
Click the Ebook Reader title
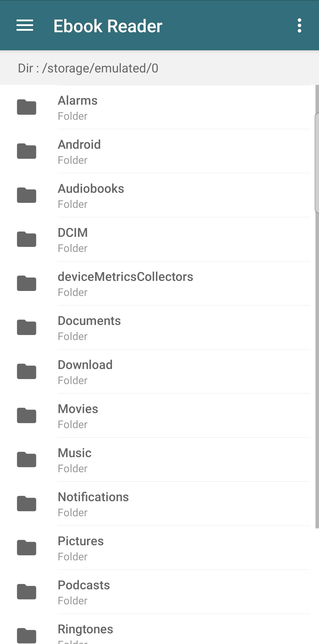coord(108,26)
